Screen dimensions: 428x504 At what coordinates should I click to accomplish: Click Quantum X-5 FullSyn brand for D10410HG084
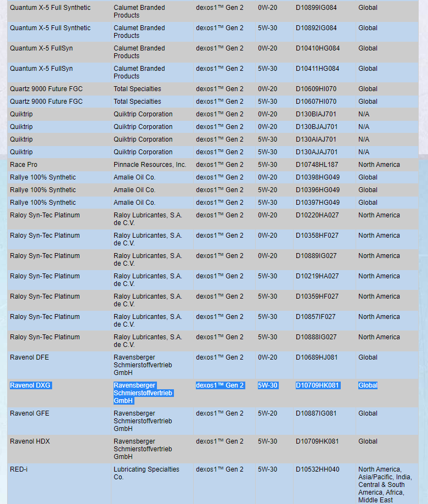pyautogui.click(x=42, y=48)
